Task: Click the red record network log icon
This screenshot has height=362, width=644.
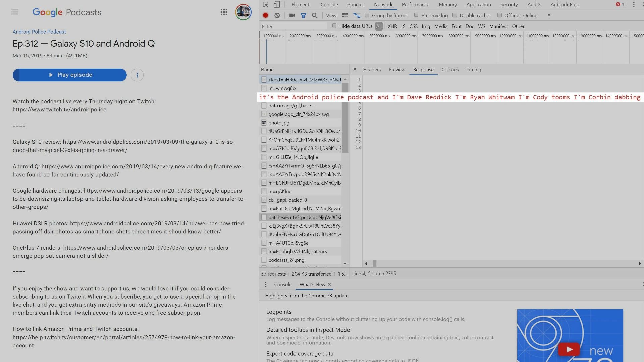Action: [x=265, y=15]
